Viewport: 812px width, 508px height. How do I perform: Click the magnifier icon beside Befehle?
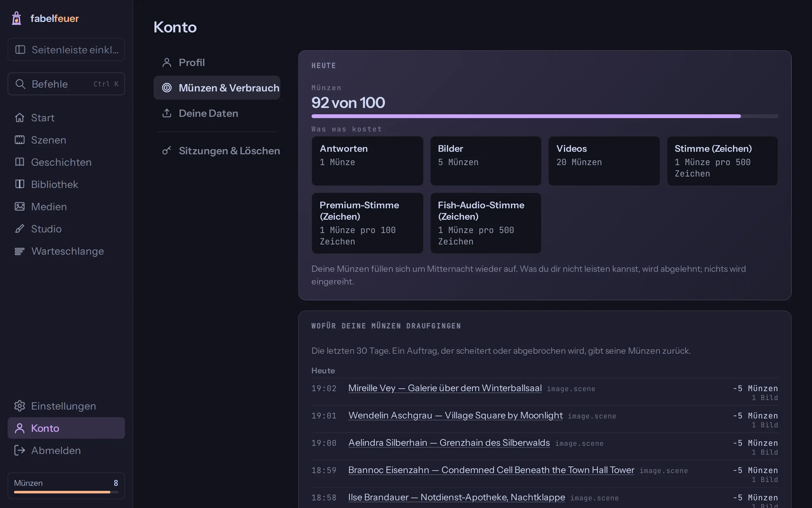[x=20, y=84]
